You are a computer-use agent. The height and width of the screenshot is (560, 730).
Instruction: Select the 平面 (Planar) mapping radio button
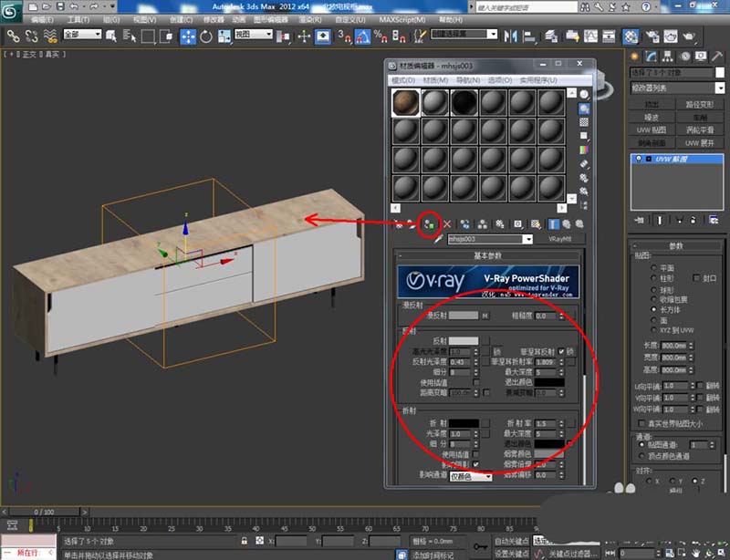pyautogui.click(x=653, y=268)
